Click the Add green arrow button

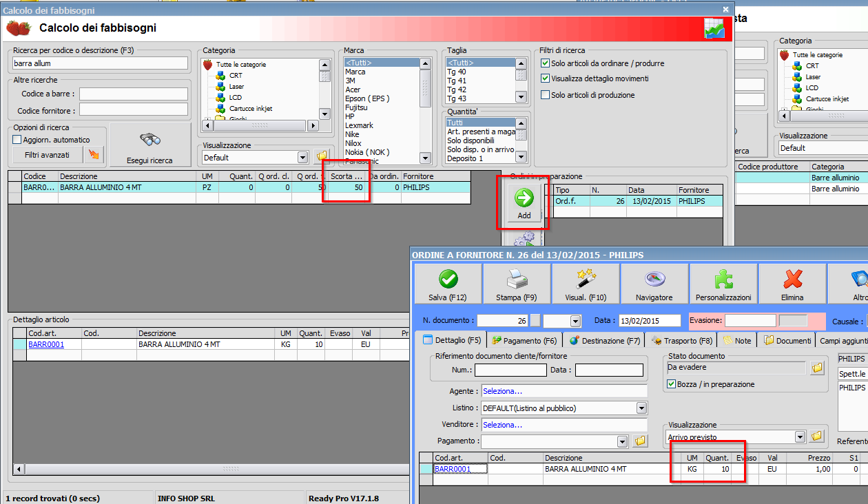(524, 203)
